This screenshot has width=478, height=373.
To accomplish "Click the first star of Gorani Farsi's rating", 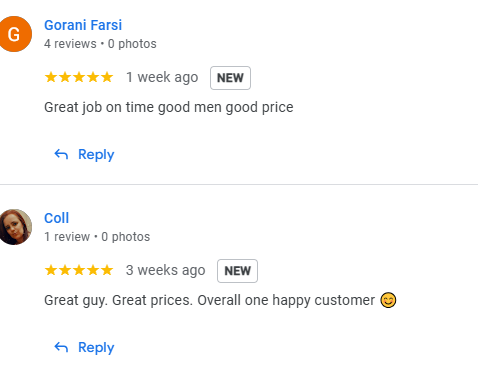I will [51, 77].
